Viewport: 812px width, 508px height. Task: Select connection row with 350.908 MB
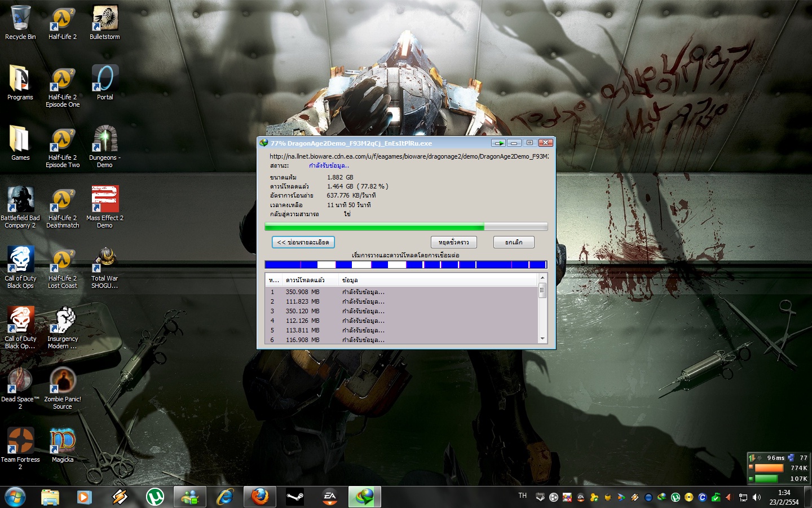[401, 292]
